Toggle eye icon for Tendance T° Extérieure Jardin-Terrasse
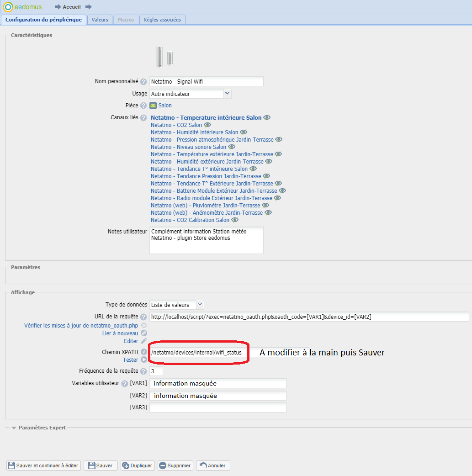This screenshot has height=476, width=472. coord(279,183)
